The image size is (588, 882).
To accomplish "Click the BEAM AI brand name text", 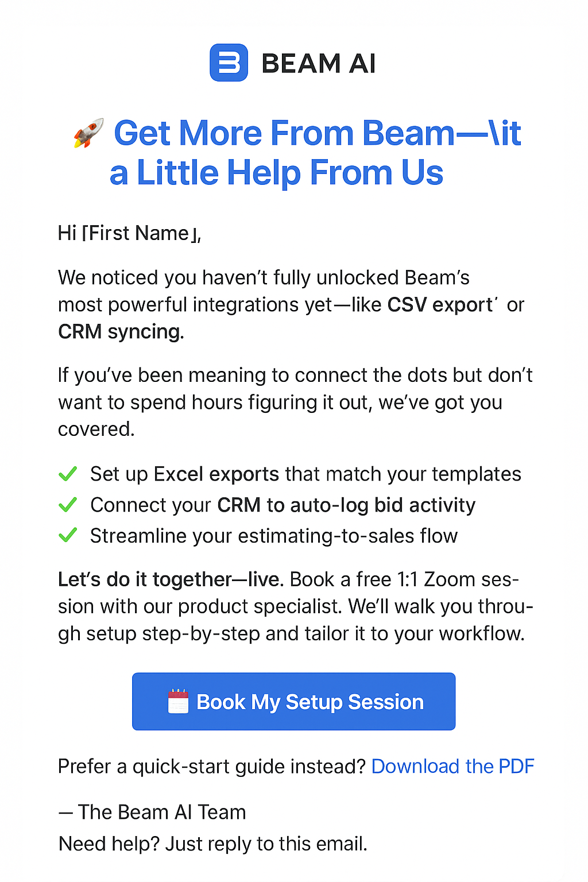I will click(319, 63).
